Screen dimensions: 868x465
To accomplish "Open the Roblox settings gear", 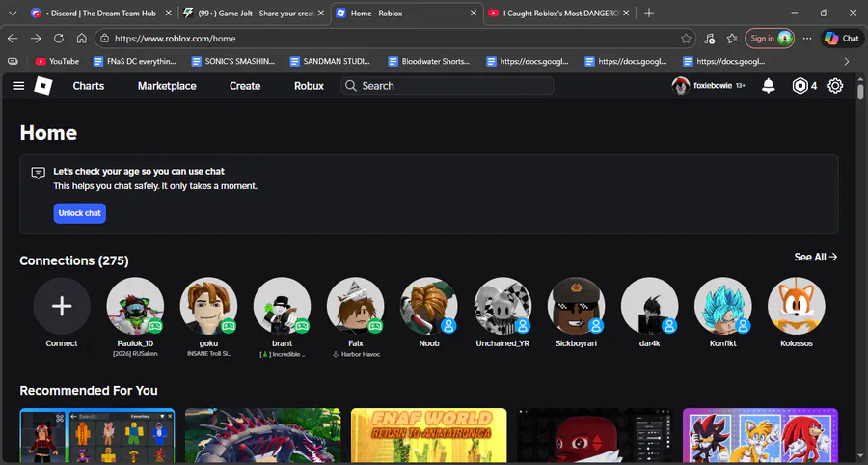I will point(835,86).
